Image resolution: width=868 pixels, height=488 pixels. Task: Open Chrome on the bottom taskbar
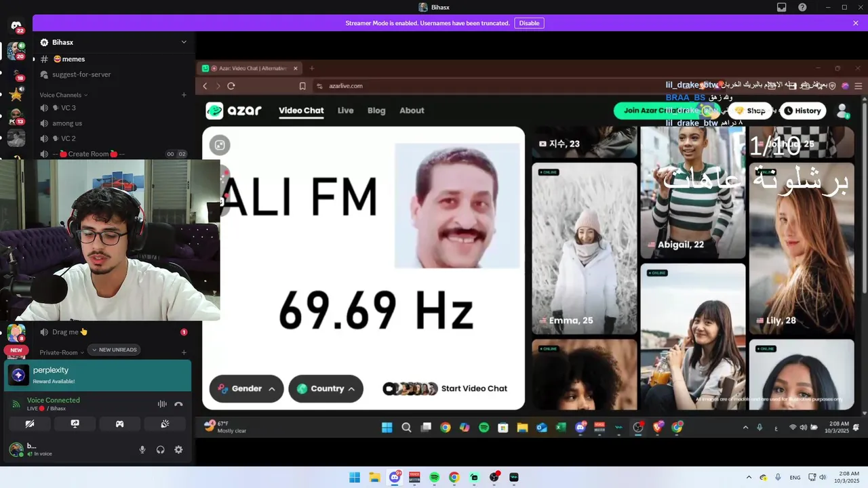tap(454, 477)
